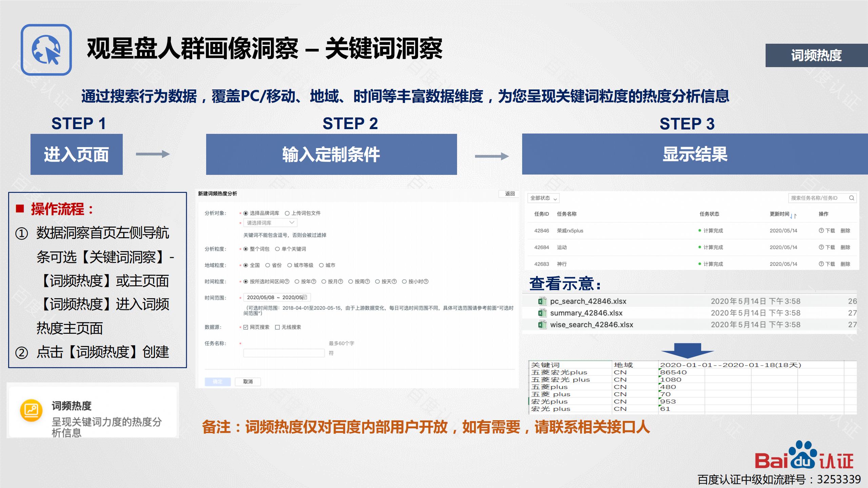
Task: Click the 显示结果 step box
Action: [x=695, y=154]
